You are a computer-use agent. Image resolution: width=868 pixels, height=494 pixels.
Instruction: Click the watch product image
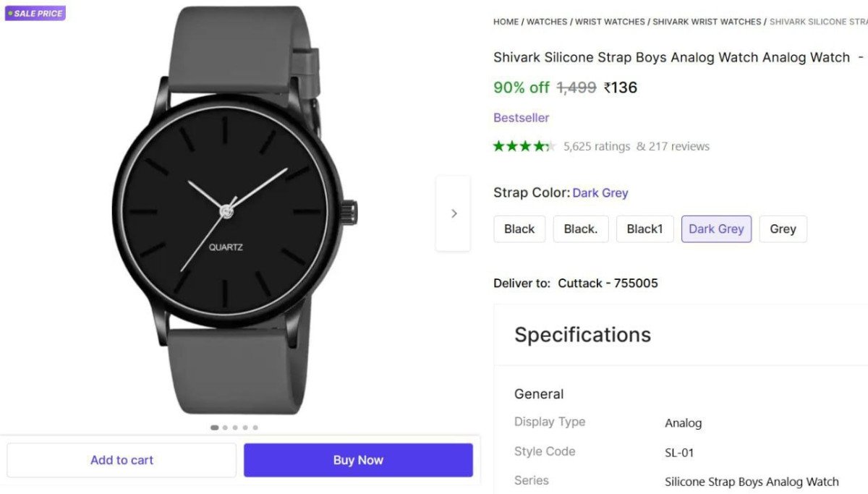click(235, 211)
